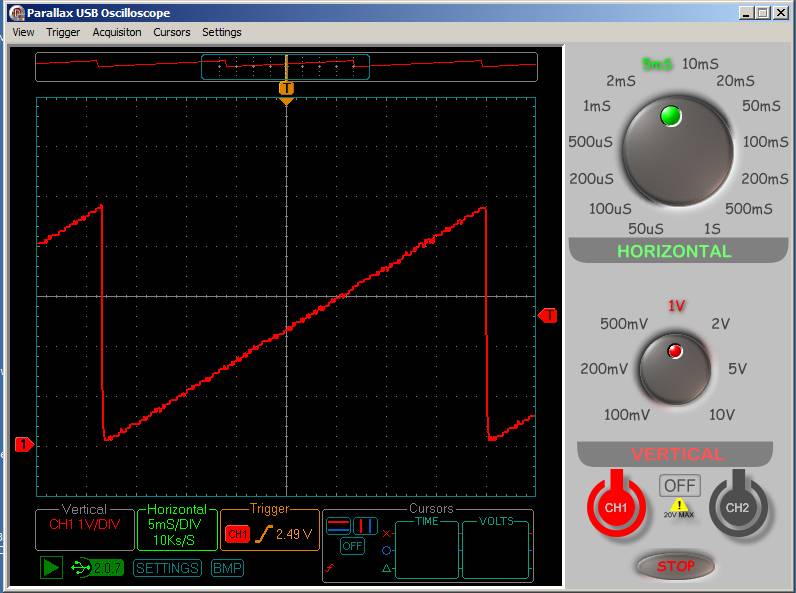Click the OFF button between channels

pyautogui.click(x=680, y=485)
